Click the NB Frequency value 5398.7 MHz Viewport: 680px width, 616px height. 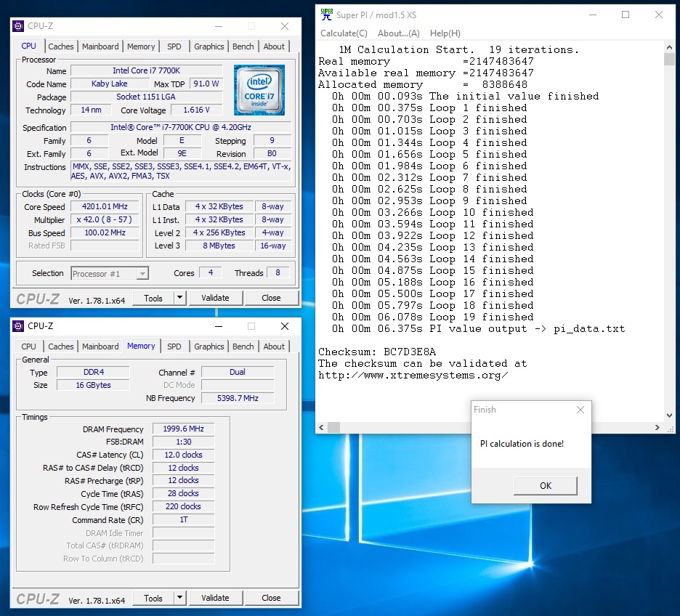pyautogui.click(x=238, y=398)
